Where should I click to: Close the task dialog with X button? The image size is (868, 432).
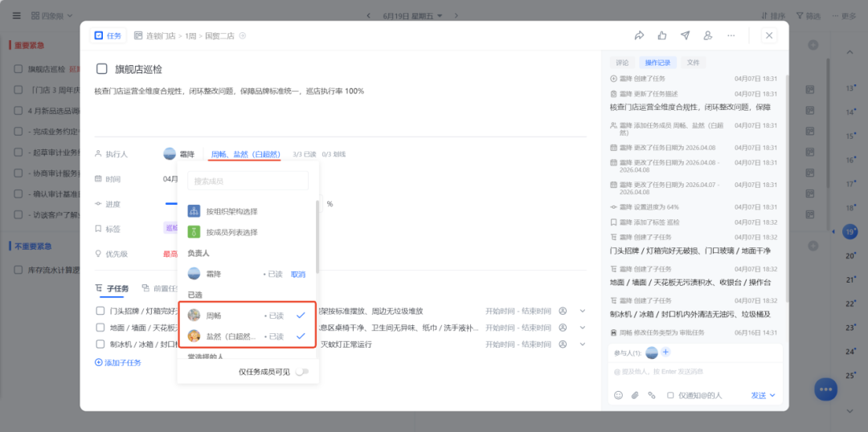click(769, 35)
